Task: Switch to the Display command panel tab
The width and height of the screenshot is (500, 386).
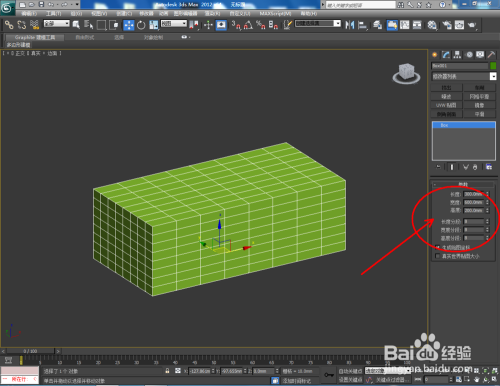Action: pyautogui.click(x=480, y=55)
